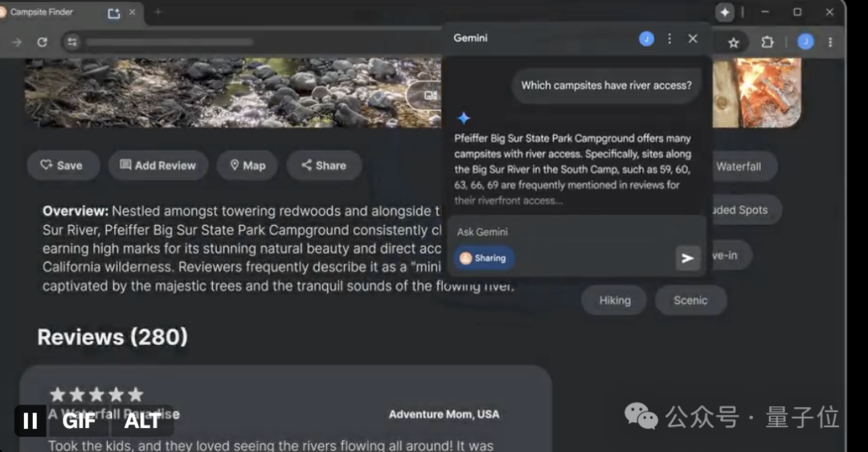The height and width of the screenshot is (452, 868).
Task: Reload the page with the refresh icon
Action: [42, 42]
